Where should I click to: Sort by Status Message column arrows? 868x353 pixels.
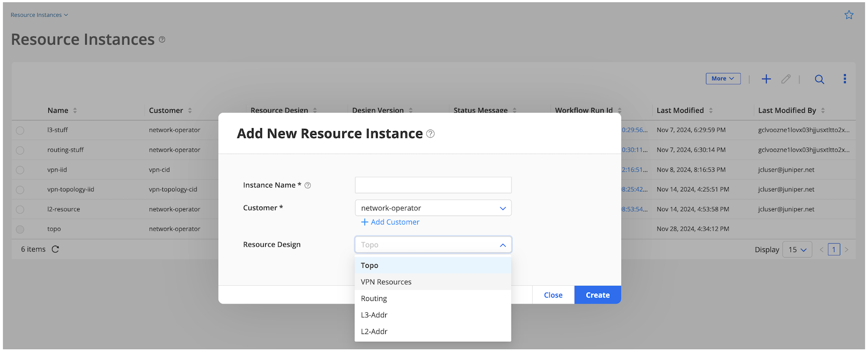pyautogui.click(x=514, y=111)
